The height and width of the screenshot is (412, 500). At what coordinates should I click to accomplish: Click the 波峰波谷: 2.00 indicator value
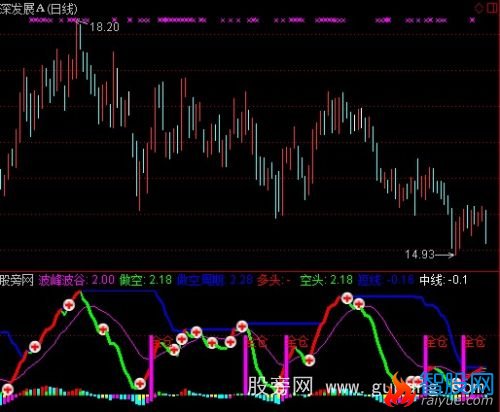click(x=77, y=280)
